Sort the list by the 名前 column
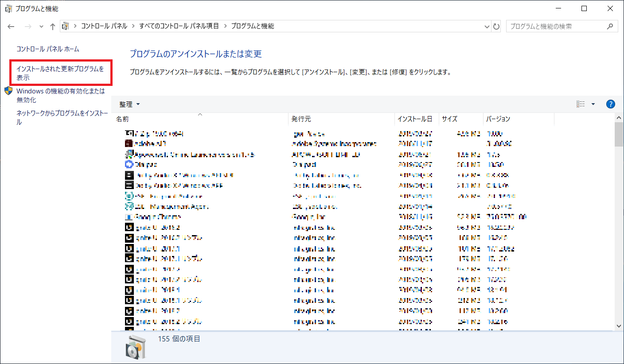The image size is (624, 364). [200, 119]
